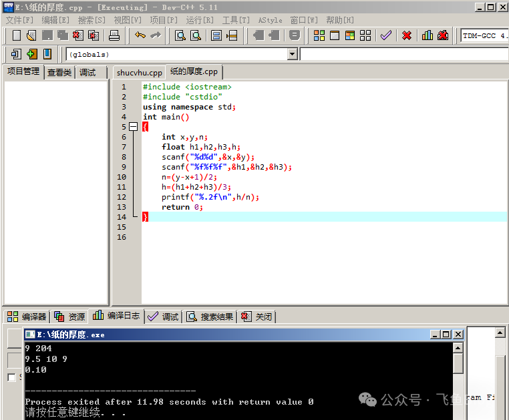Click the Goto Function toolbar icon

[x=216, y=35]
